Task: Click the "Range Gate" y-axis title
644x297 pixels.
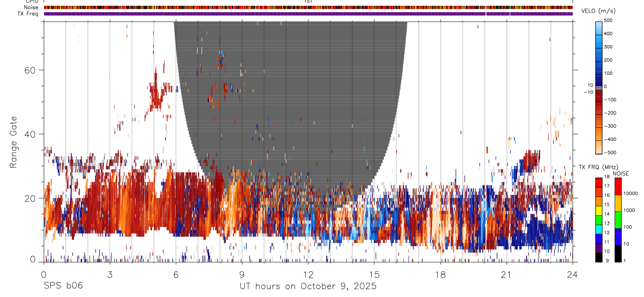Action: coord(14,142)
